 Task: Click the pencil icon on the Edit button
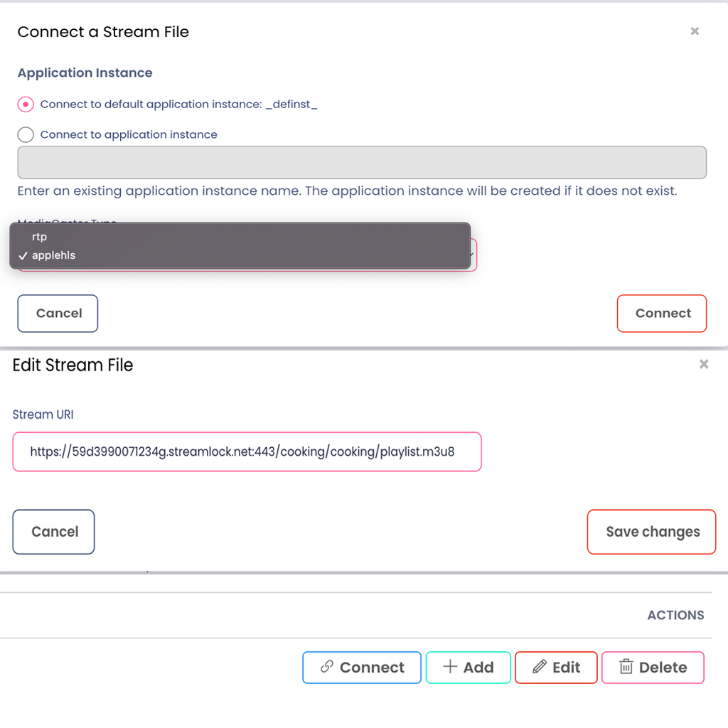(x=540, y=667)
